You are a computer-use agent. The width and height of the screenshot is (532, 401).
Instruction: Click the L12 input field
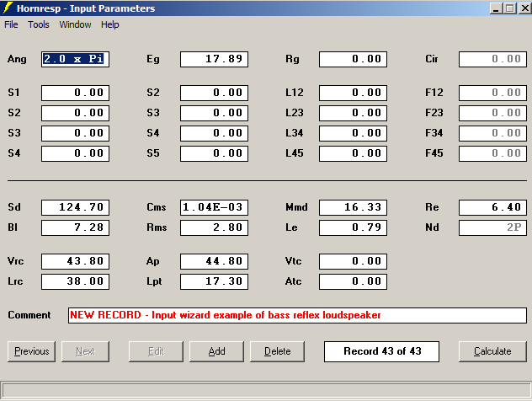coord(353,93)
